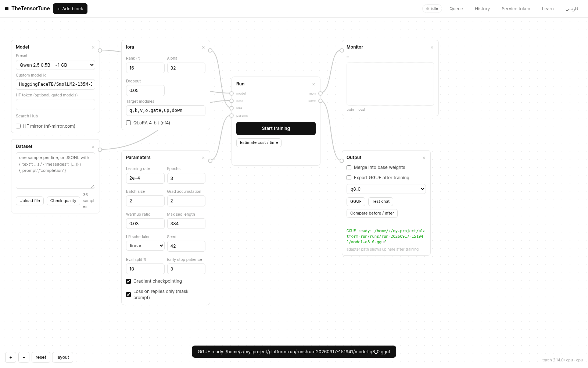Screen dimensions: 588x368
Task: Click the Dataset block output port
Action: pyautogui.click(x=100, y=150)
